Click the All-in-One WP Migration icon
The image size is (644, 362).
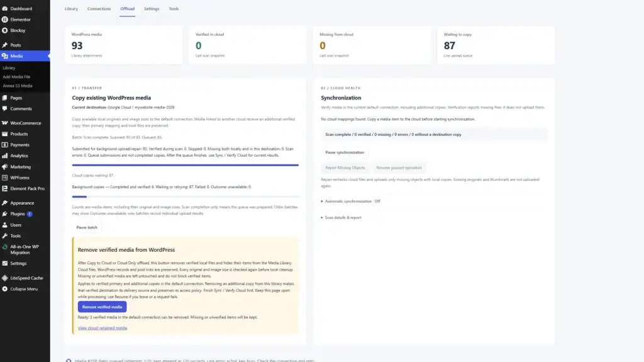[4, 247]
